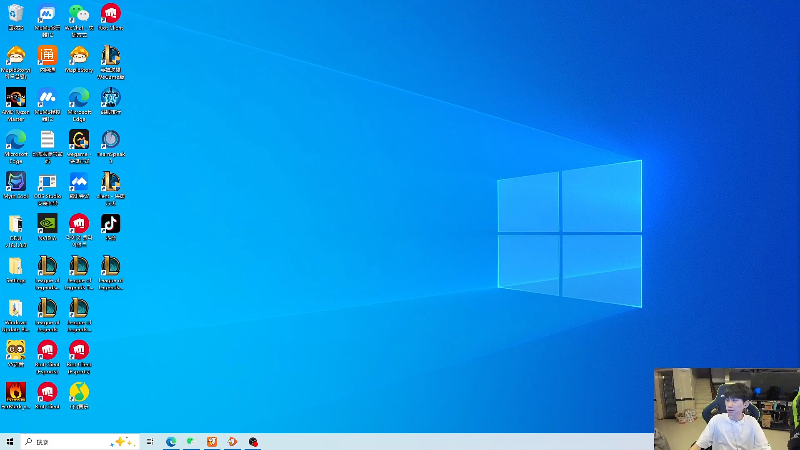Viewport: 800px width, 450px height.
Task: Launch the wegame desktop shortcut
Action: pyautogui.click(x=79, y=139)
